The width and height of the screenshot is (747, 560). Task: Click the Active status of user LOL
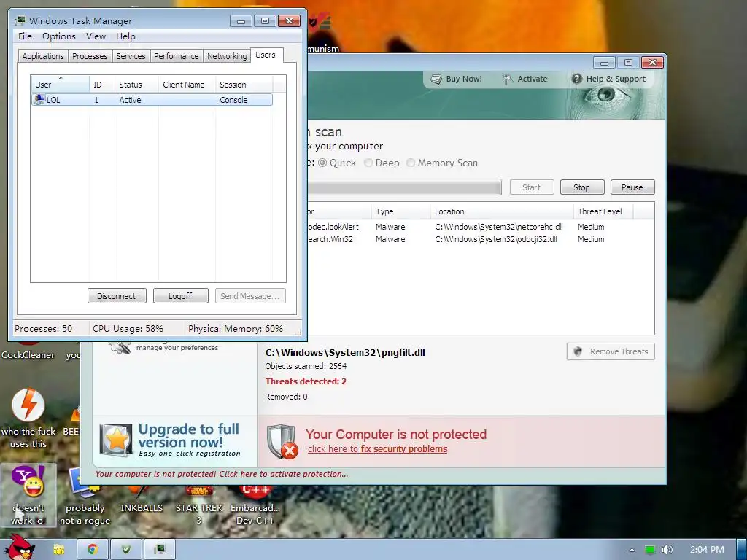click(x=130, y=100)
